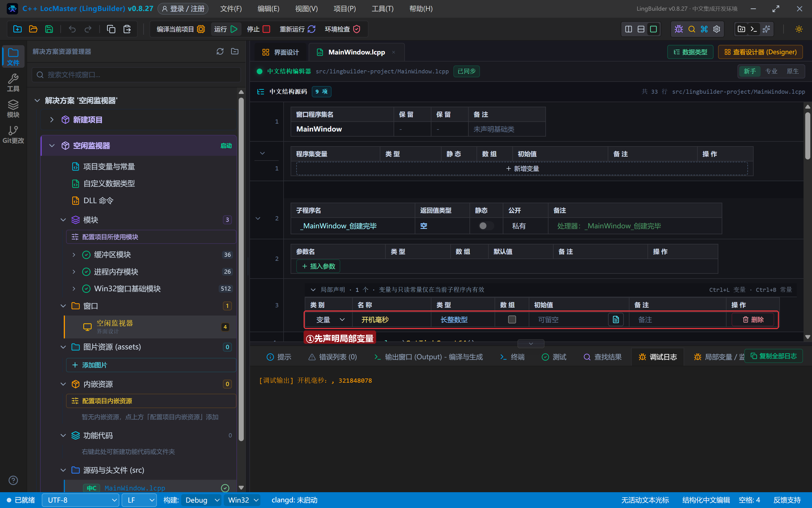The image size is (812, 508).
Task: Open the Git更改 sidebar panel
Action: [13, 135]
